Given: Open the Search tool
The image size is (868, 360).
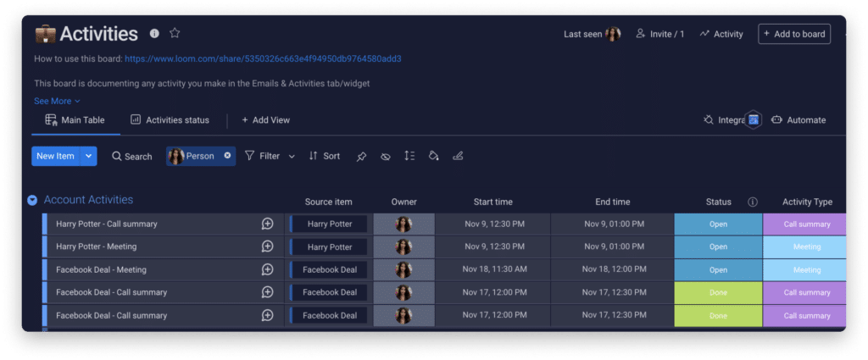Looking at the screenshot, I should point(131,157).
